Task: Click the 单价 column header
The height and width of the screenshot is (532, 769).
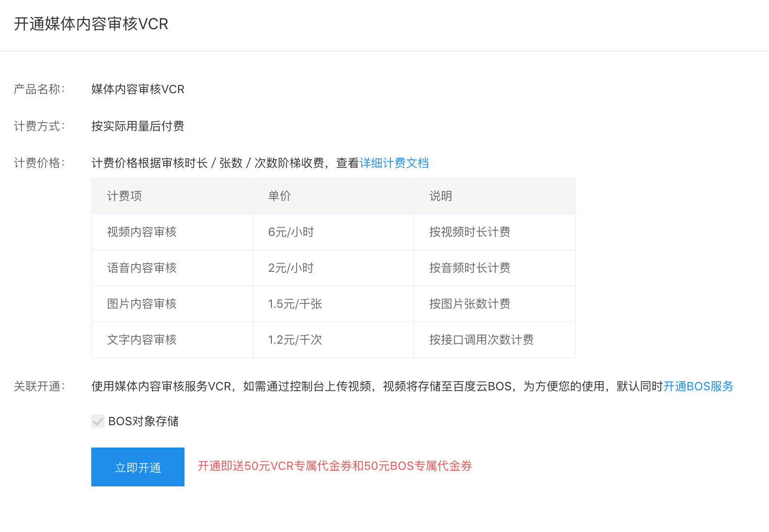Action: (334, 196)
